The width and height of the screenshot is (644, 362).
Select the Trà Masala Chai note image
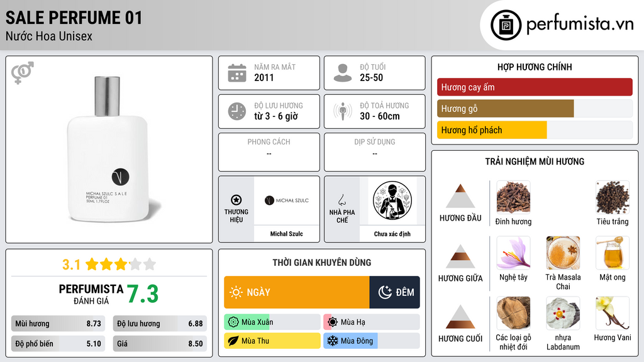[x=563, y=253]
